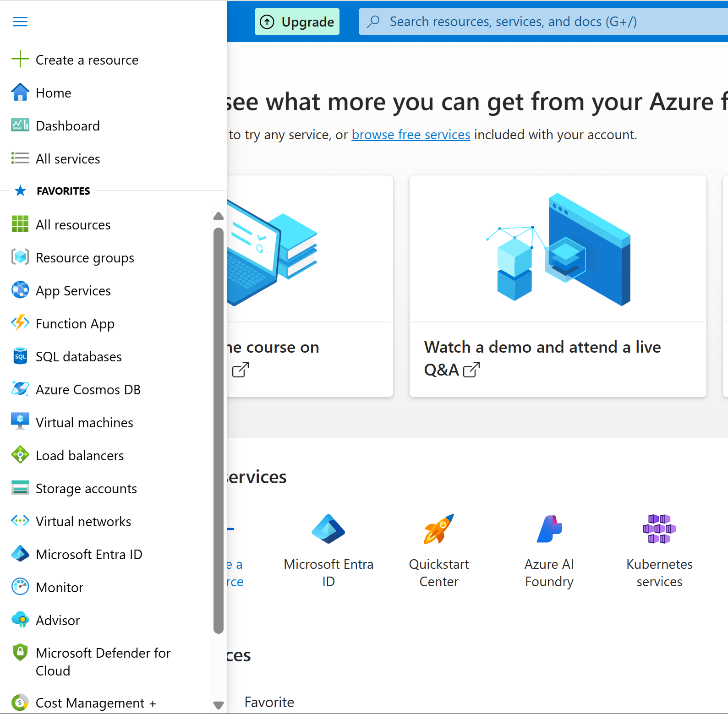This screenshot has width=728, height=714.
Task: Open All resources favorite
Action: (x=73, y=225)
